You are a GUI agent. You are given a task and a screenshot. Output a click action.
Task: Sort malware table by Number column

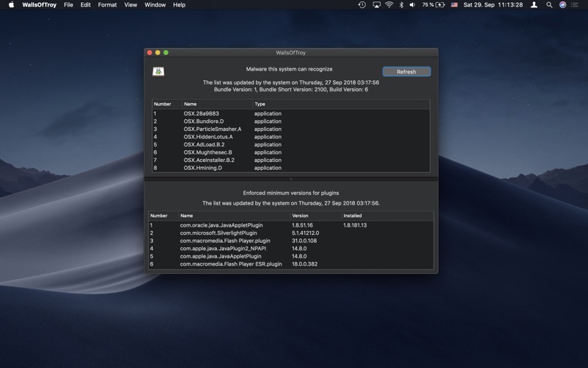[x=167, y=104]
